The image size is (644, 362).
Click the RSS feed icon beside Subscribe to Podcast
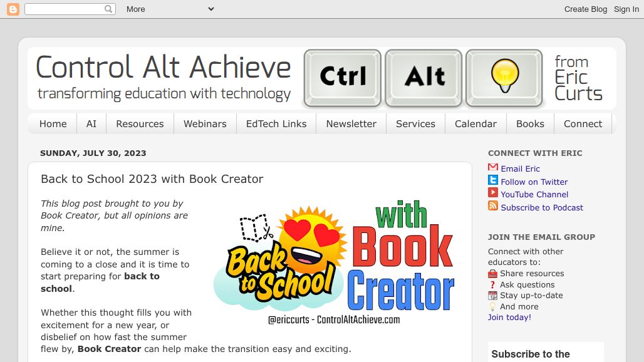click(x=493, y=205)
